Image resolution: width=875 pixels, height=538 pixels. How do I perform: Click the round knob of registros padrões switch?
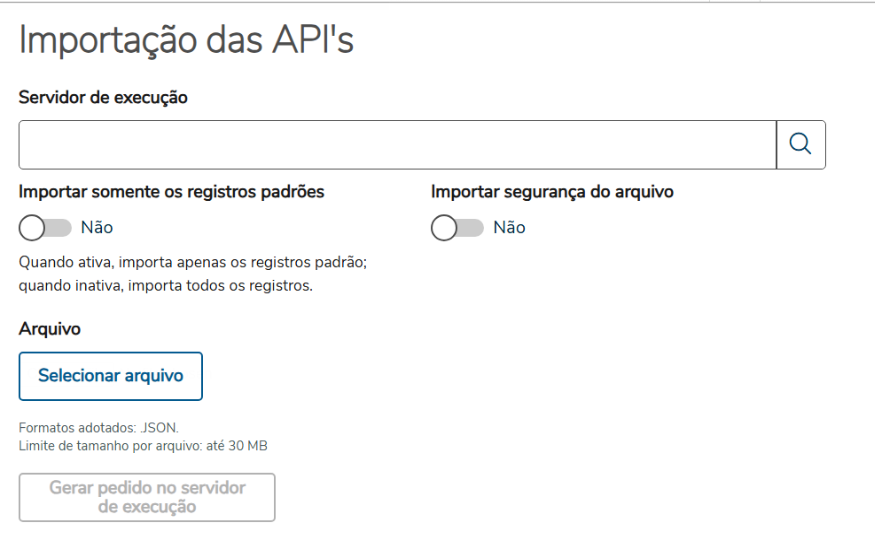32,228
